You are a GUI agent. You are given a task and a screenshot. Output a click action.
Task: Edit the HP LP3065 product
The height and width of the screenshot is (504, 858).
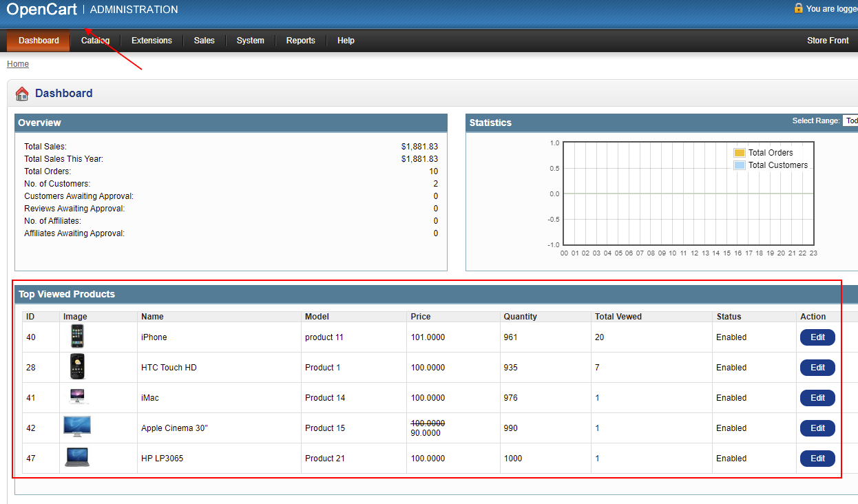click(x=817, y=459)
